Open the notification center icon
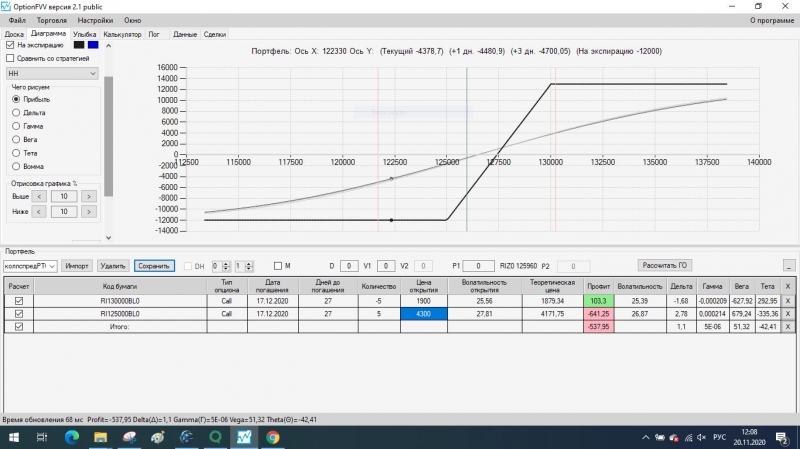This screenshot has height=449, width=800. coord(782,437)
